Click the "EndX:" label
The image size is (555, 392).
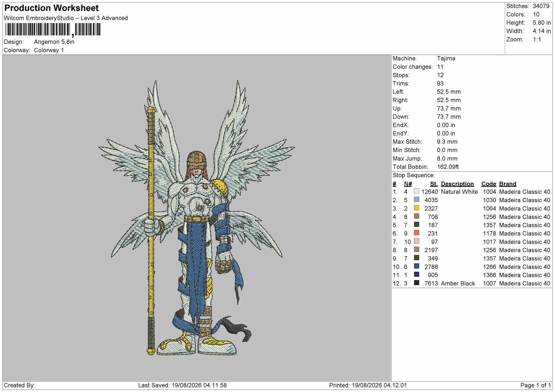coord(401,125)
